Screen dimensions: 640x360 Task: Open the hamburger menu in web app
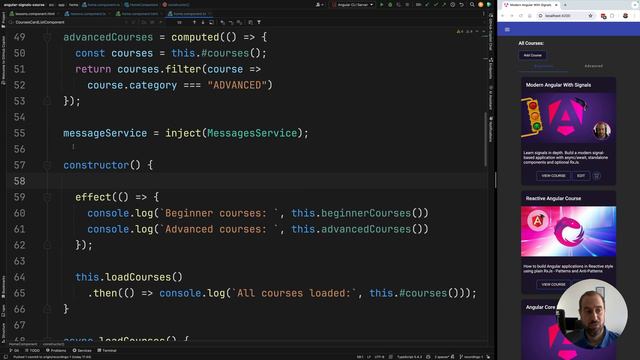click(507, 29)
